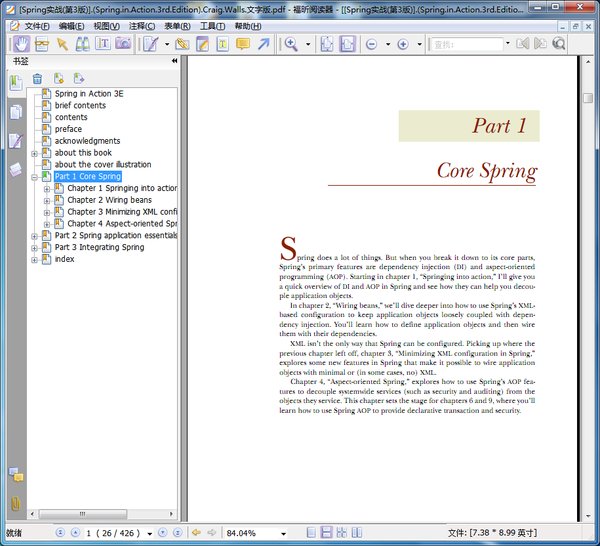Collapse the bookmarks panel with double arrow
600x546 pixels.
174,61
